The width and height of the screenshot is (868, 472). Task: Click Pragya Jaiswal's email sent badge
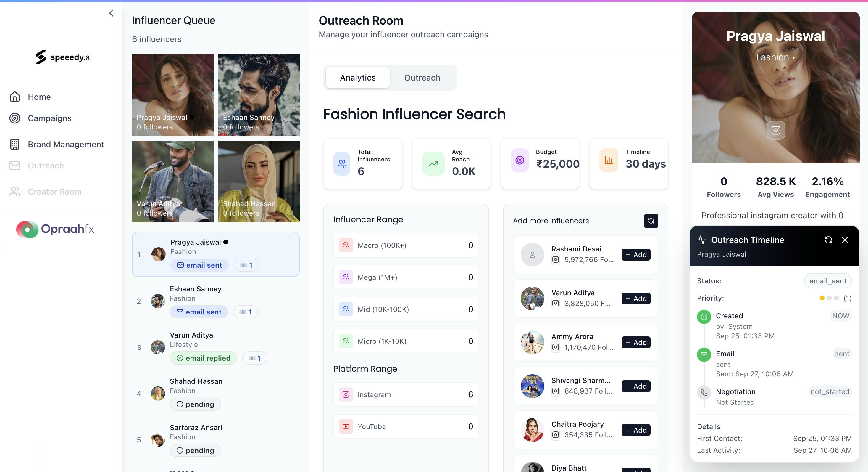click(x=199, y=265)
